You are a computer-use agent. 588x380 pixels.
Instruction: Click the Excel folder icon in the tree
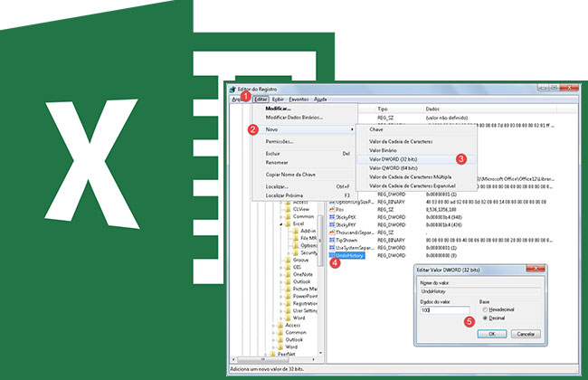tap(288, 223)
